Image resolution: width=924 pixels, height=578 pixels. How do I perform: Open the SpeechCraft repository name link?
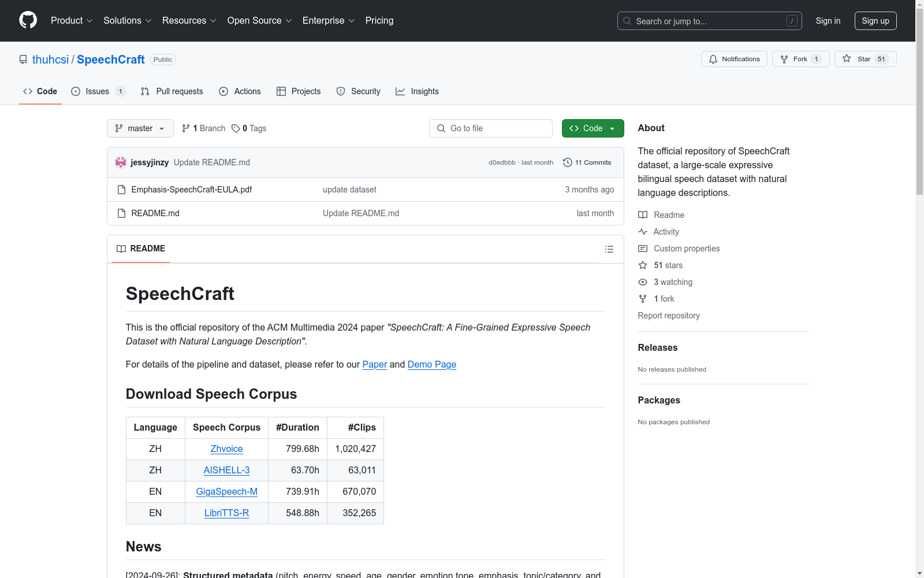(111, 60)
